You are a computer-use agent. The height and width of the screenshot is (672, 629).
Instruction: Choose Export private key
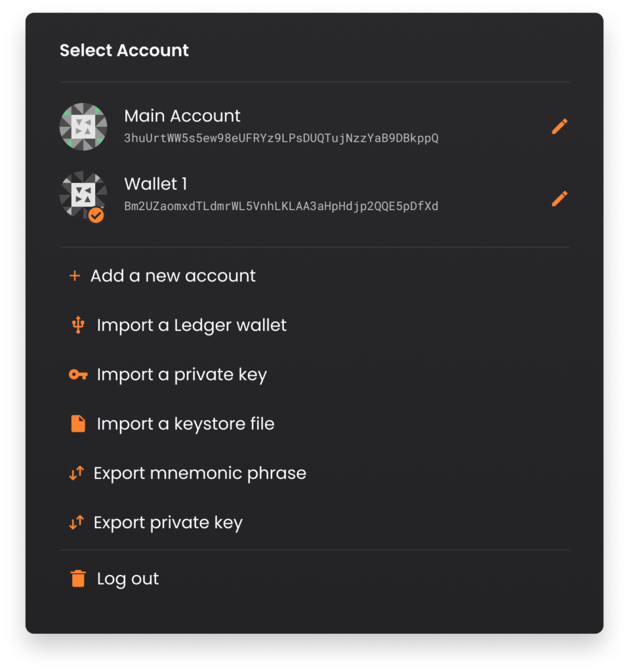[x=168, y=523]
